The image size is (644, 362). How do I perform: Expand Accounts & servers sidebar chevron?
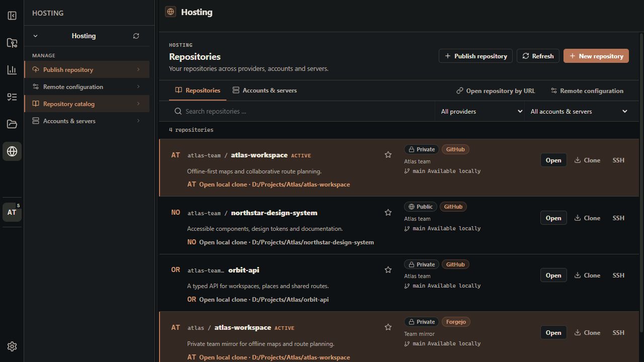coord(138,121)
